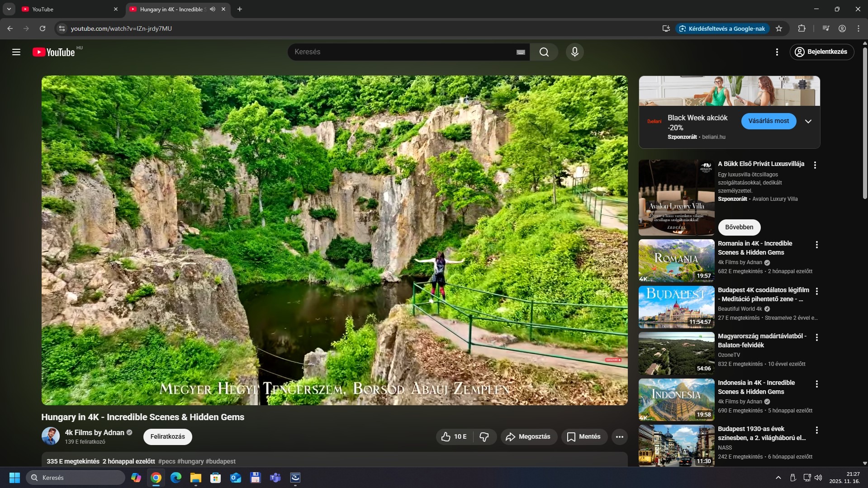The image size is (868, 488).
Task: Expand the Beliani ad chevron
Action: (x=808, y=121)
